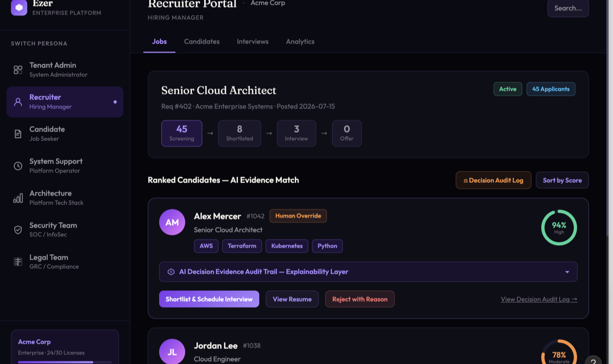The width and height of the screenshot is (613, 364).
Task: Open the help question mark button
Action: [593, 360]
